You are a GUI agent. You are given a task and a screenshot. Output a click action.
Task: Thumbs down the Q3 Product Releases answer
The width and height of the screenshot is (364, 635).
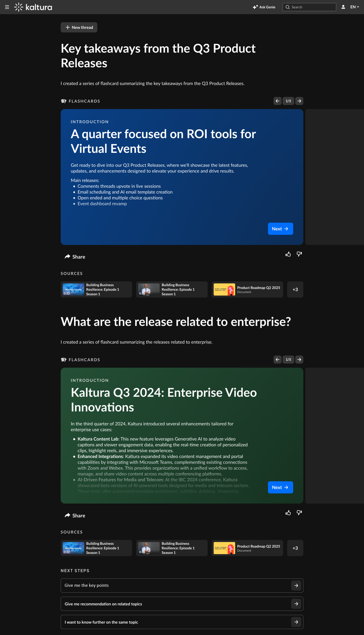(x=299, y=254)
